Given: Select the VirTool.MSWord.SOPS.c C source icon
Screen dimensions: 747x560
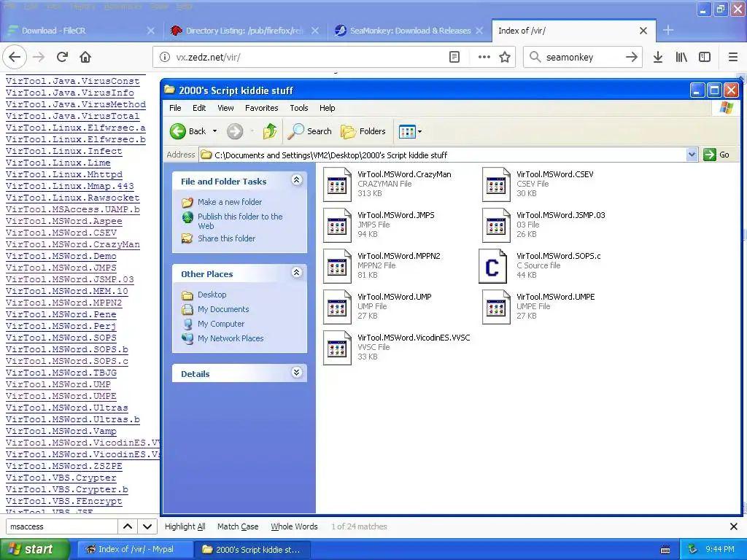Looking at the screenshot, I should click(x=492, y=266).
